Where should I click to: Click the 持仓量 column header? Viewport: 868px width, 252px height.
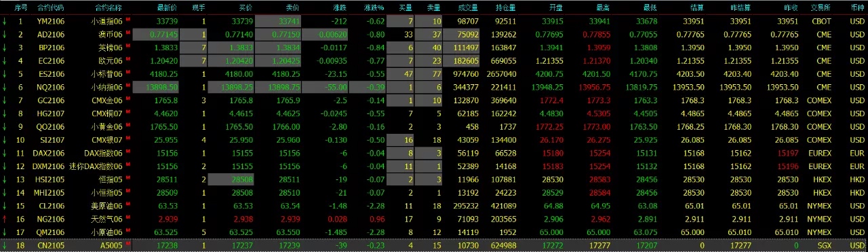[x=506, y=7]
